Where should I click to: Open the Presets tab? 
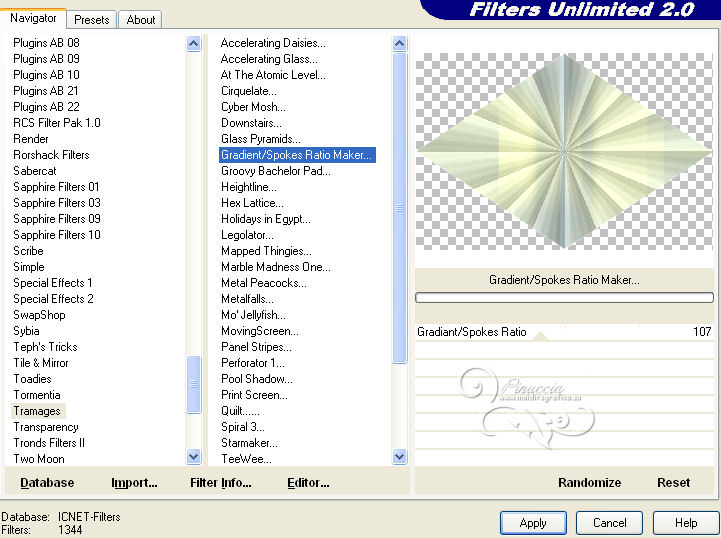92,20
